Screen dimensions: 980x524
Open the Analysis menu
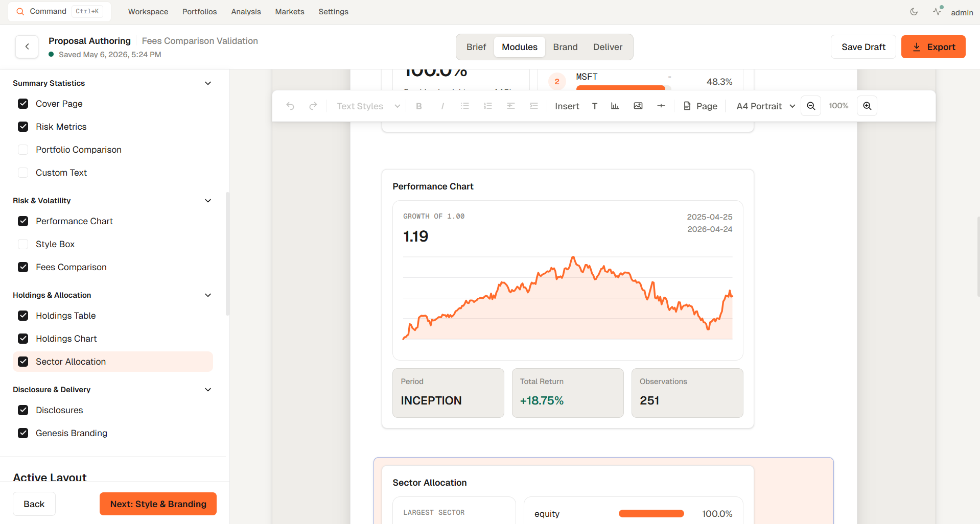point(246,12)
